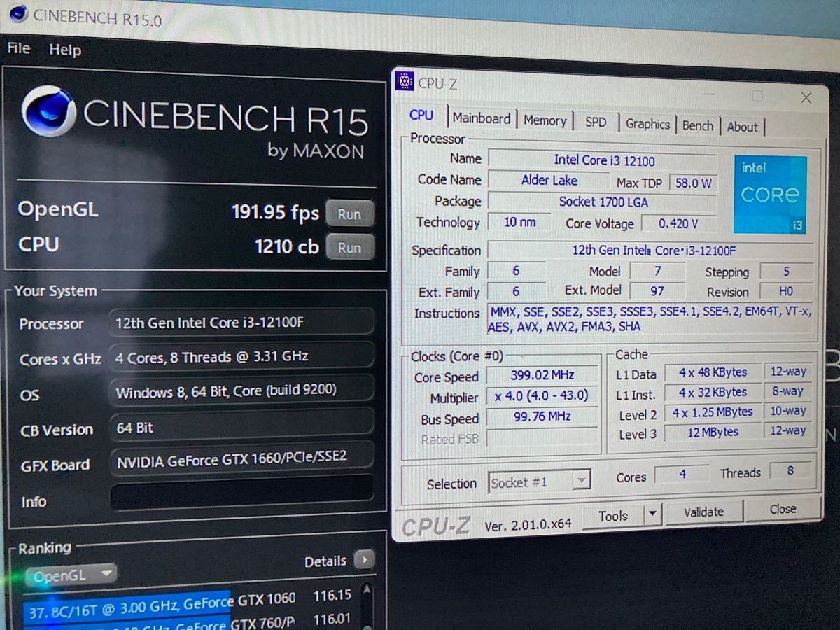The height and width of the screenshot is (630, 840).
Task: Click the CB Version 64 Bit field
Action: pos(242,426)
